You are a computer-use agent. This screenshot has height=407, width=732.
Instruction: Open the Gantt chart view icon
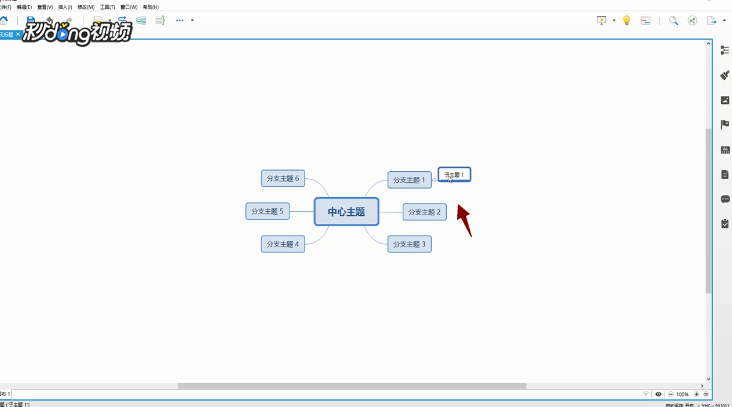pos(646,21)
